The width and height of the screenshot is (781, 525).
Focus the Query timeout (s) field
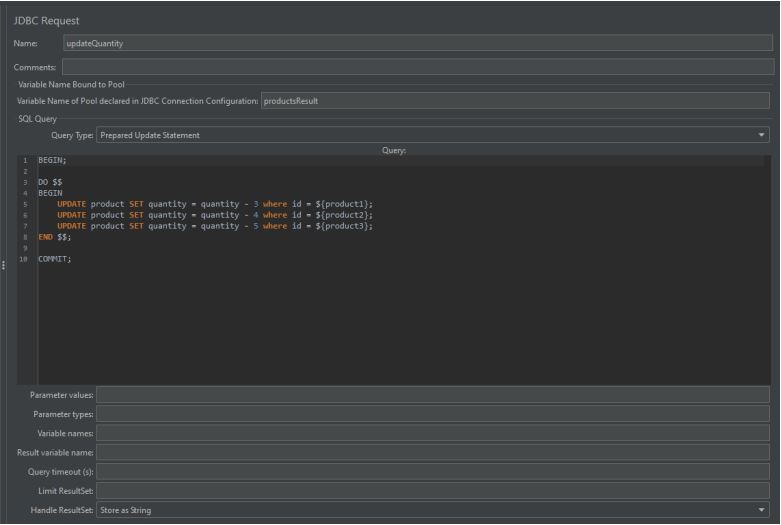[x=432, y=471]
